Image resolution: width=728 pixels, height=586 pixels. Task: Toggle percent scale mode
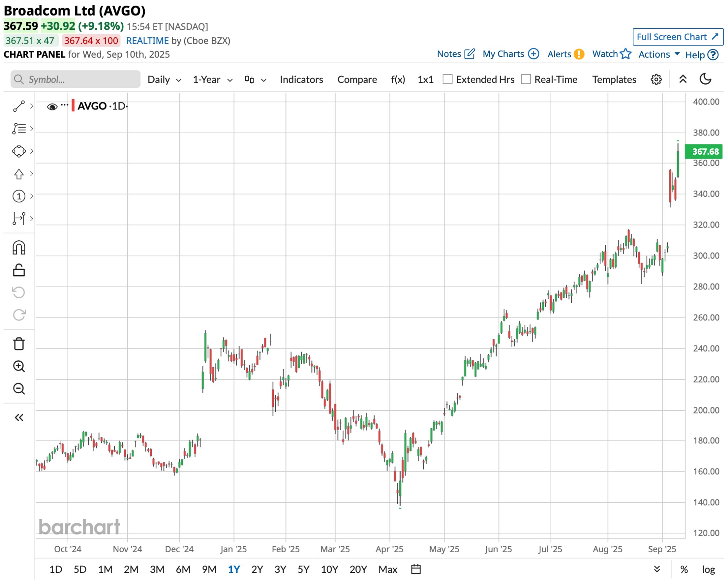[684, 569]
